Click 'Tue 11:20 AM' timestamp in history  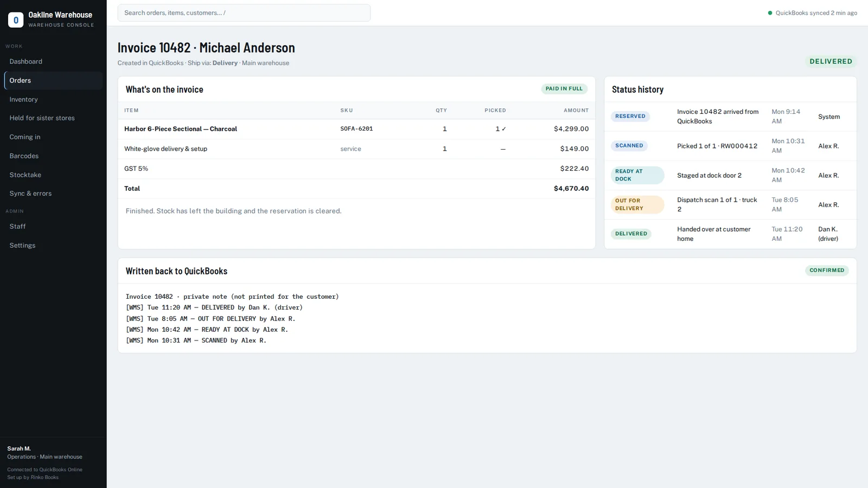(x=787, y=234)
